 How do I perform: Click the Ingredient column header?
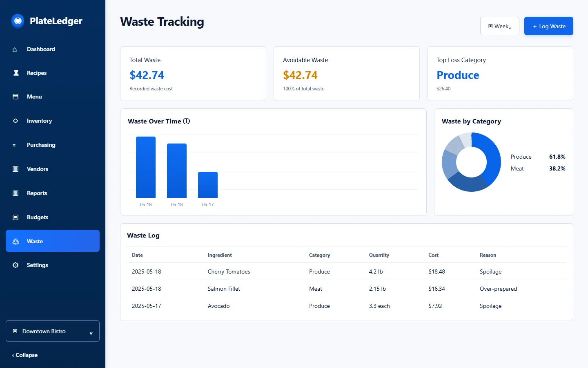[x=220, y=255]
